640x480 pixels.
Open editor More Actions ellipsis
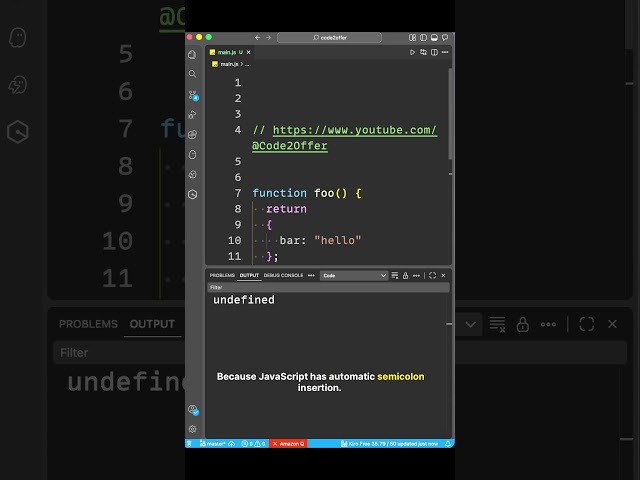point(445,52)
